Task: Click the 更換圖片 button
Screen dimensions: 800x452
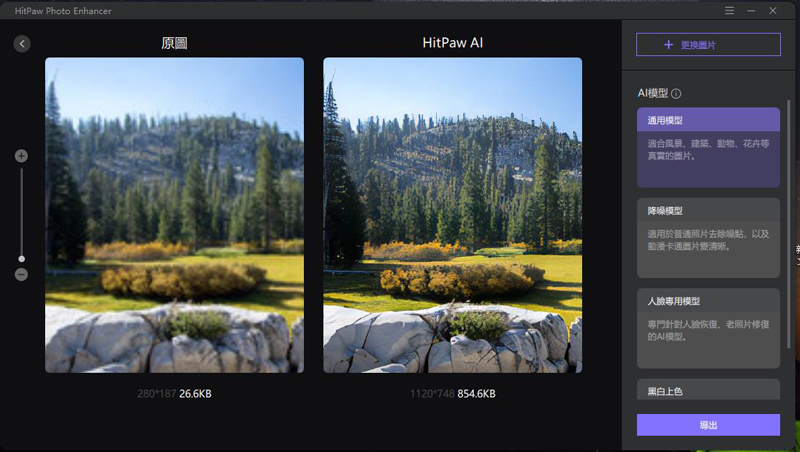Action: point(708,45)
